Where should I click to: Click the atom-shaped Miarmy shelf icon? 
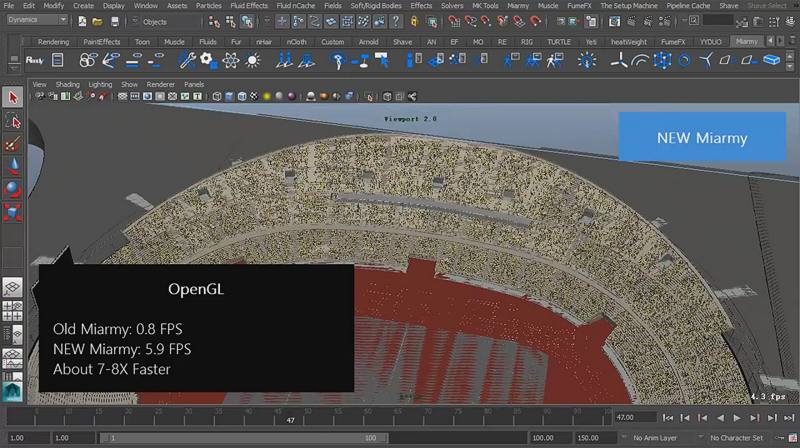point(232,61)
